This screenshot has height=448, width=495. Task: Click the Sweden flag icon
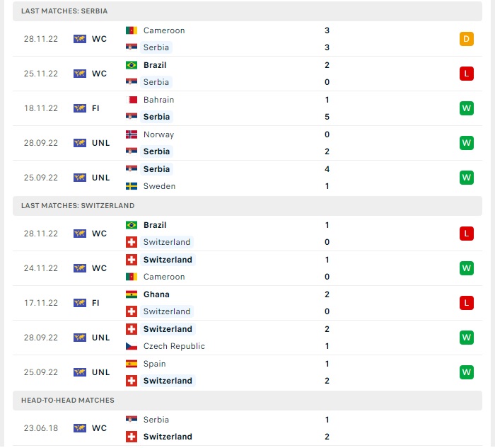pyautogui.click(x=132, y=186)
